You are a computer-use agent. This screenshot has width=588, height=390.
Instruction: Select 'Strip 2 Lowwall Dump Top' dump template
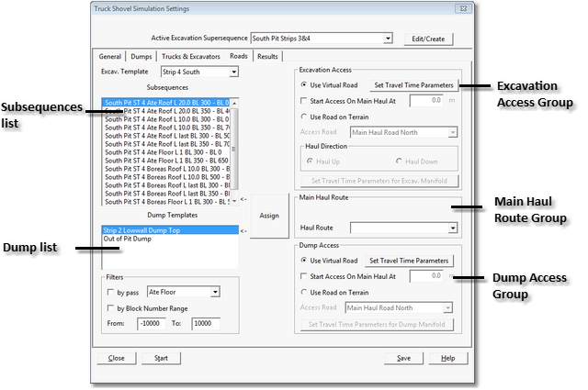click(x=170, y=230)
